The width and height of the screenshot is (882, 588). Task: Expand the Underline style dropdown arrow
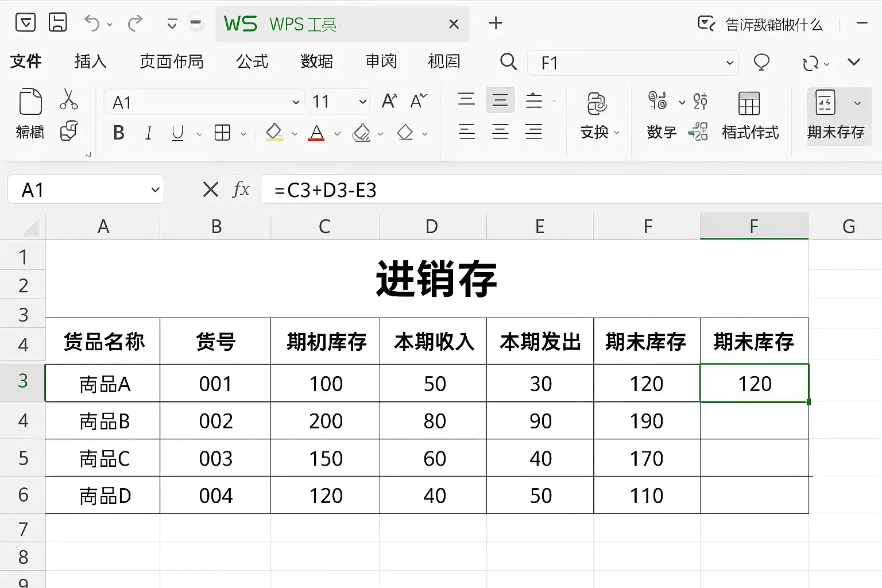tap(199, 134)
